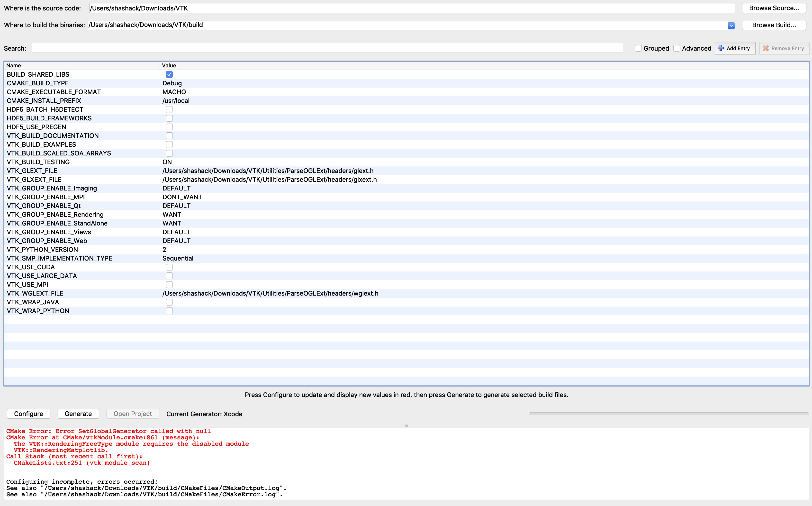Enable the Advanced checkbox
812x506 pixels.
tap(677, 48)
